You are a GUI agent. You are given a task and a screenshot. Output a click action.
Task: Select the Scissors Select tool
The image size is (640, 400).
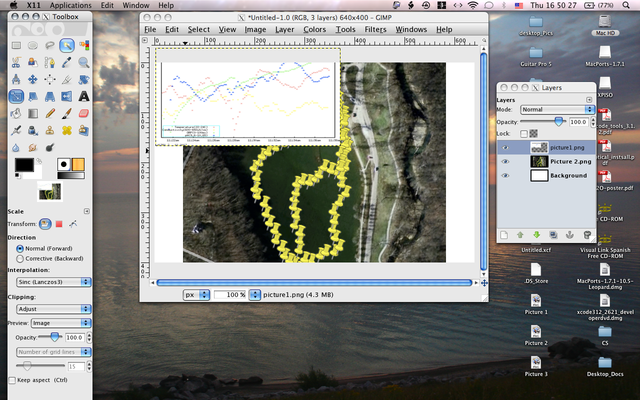16,62
